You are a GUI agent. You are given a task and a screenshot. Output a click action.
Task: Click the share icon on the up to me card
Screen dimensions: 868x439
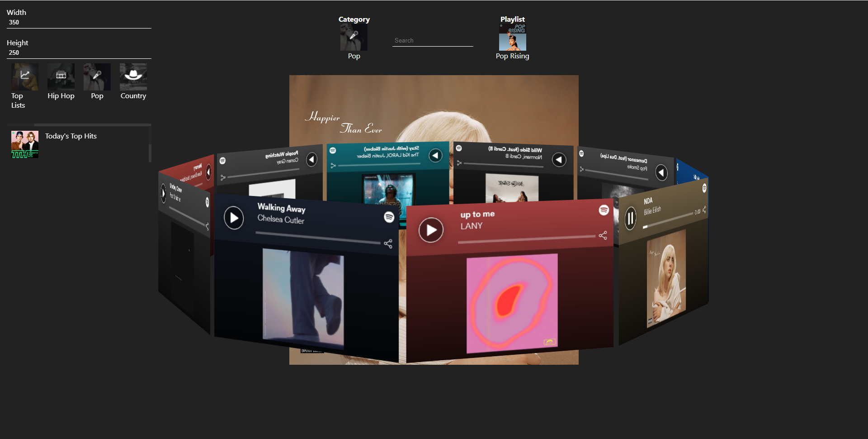pyautogui.click(x=603, y=235)
